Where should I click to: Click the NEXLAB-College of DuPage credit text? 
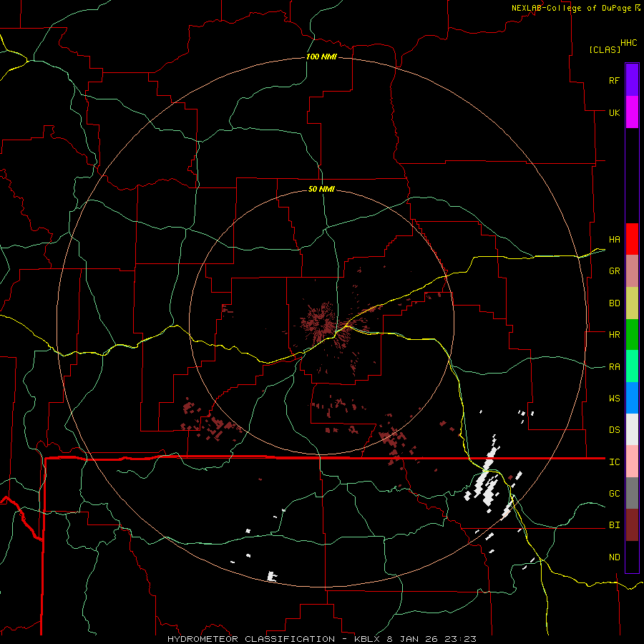point(572,8)
